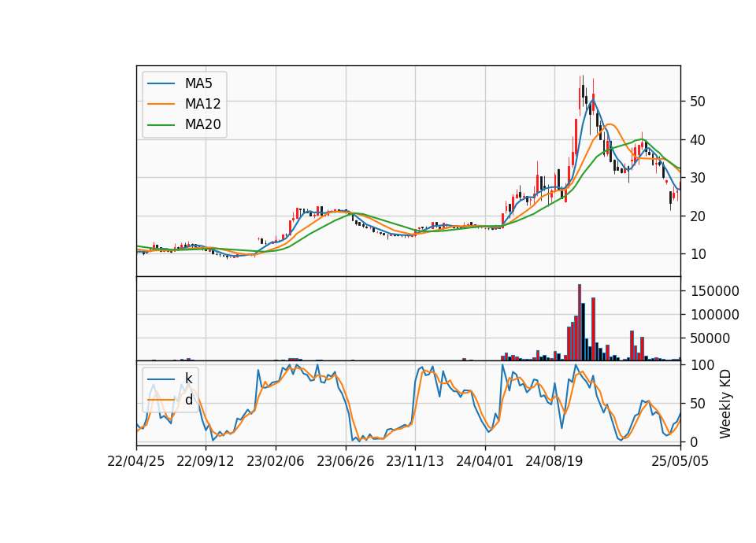The width and height of the screenshot is (756, 543).
Task: Click the k legend label in KD panel
Action: (x=188, y=379)
